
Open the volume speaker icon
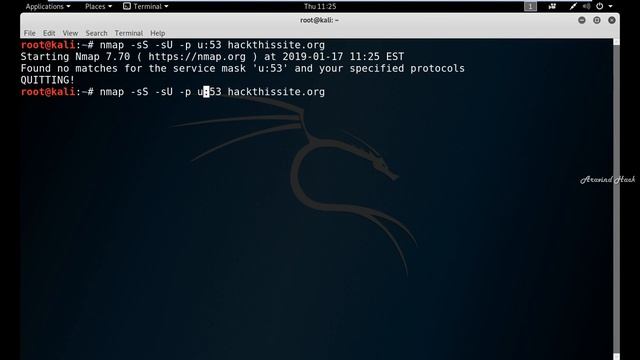click(587, 6)
